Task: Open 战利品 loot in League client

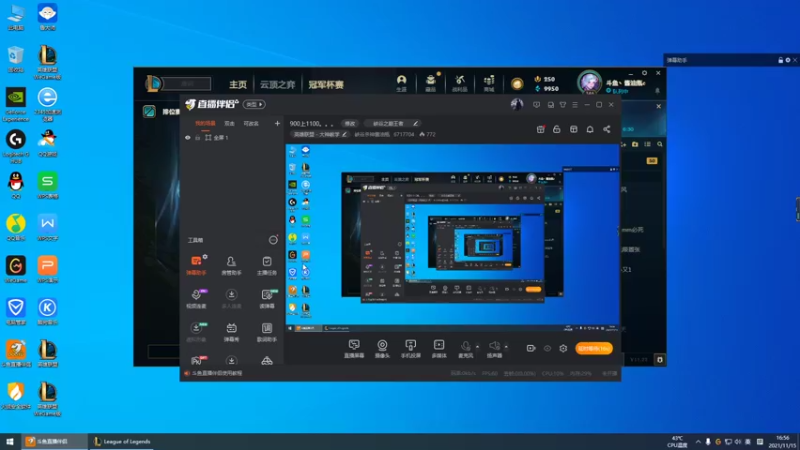Action: (460, 83)
